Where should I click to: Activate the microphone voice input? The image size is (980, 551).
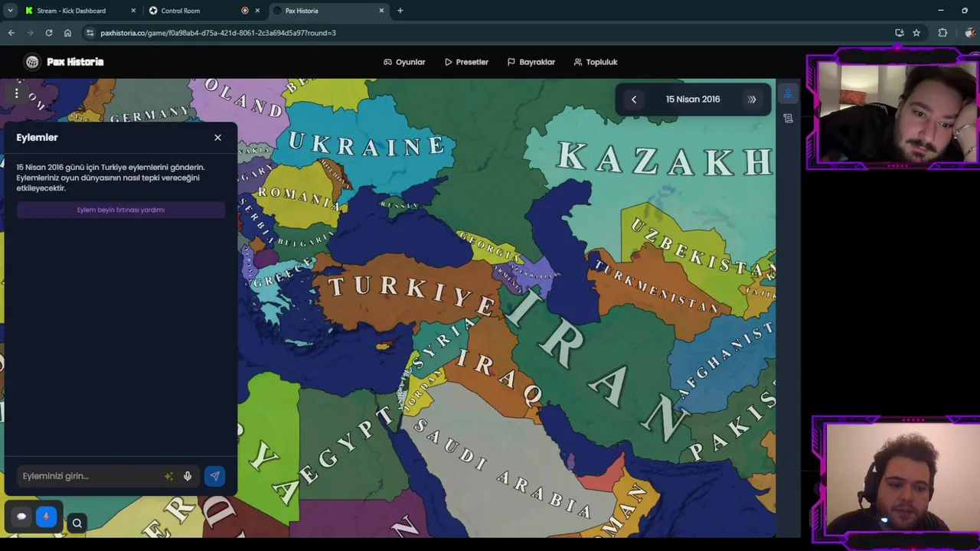click(188, 476)
